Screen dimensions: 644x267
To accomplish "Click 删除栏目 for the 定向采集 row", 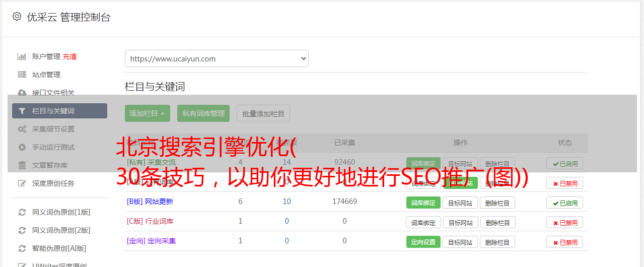I will (x=497, y=242).
